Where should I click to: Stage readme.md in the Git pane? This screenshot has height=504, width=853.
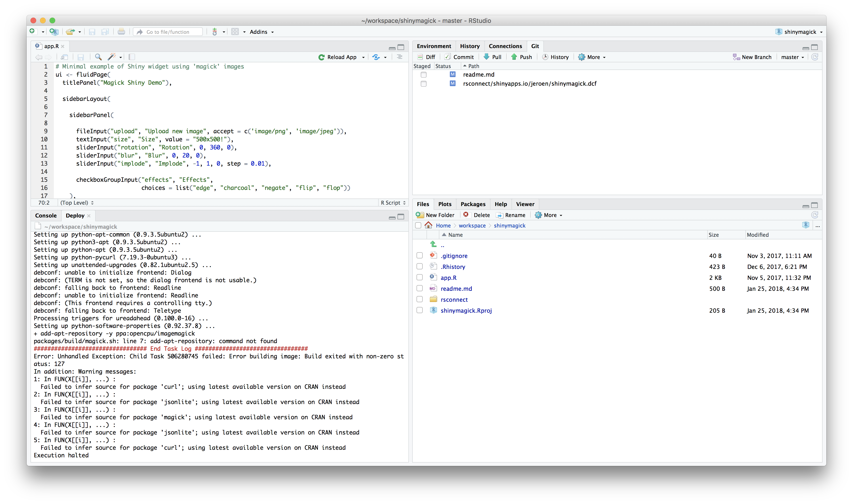[x=423, y=74]
